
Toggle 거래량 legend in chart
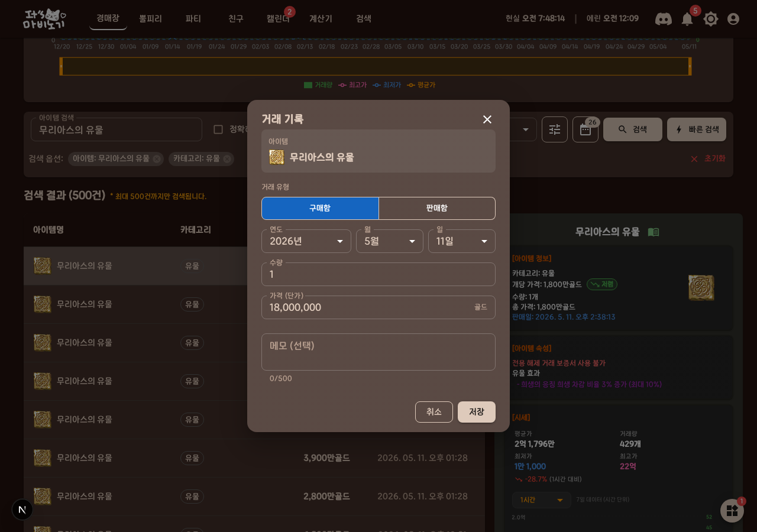318,85
